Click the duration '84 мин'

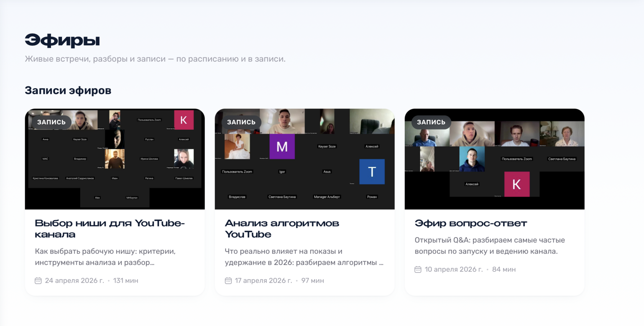click(504, 270)
